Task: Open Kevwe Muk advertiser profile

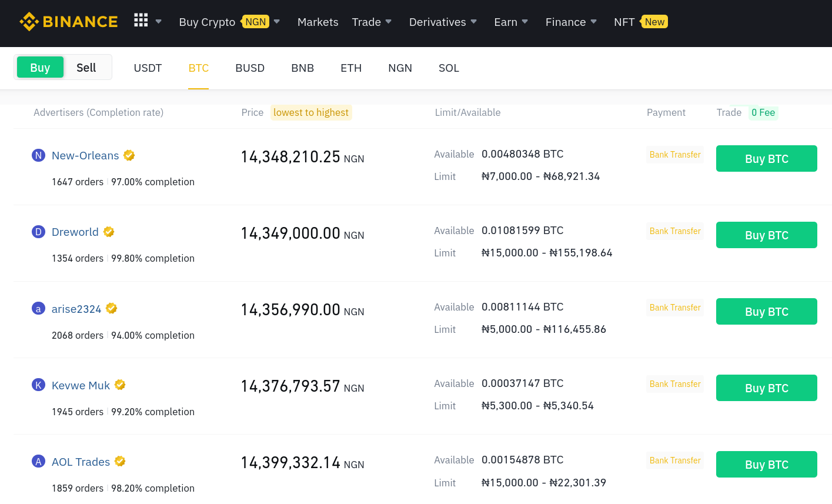Action: pos(81,386)
